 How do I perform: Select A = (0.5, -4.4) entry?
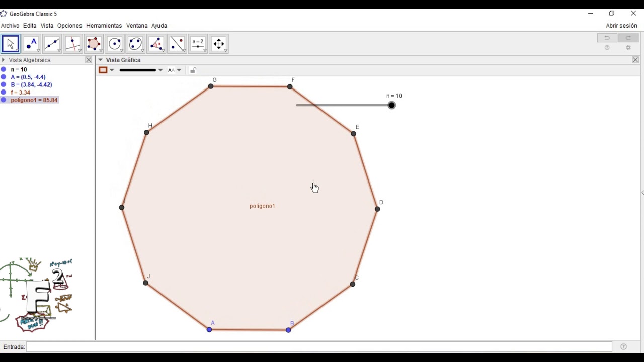(x=28, y=77)
